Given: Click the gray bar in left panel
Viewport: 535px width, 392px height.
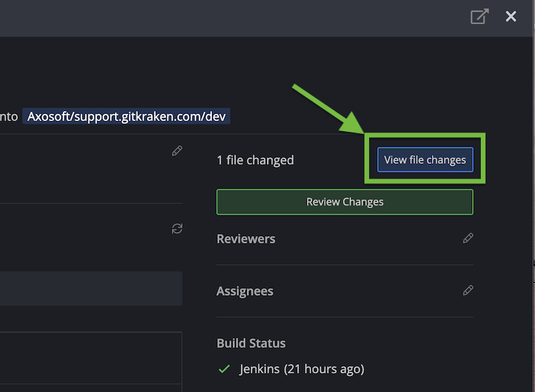Looking at the screenshot, I should pyautogui.click(x=91, y=288).
